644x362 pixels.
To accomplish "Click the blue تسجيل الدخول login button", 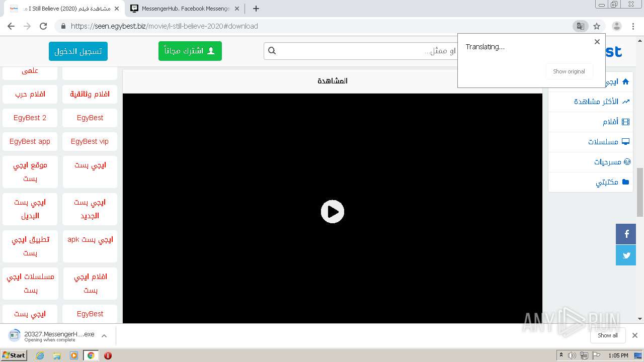I will (x=78, y=51).
